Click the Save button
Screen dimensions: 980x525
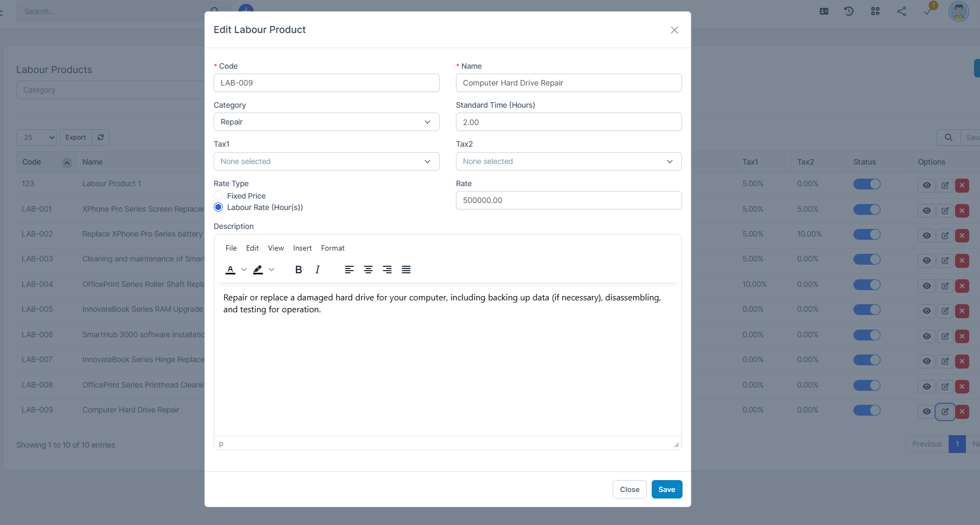(666, 489)
